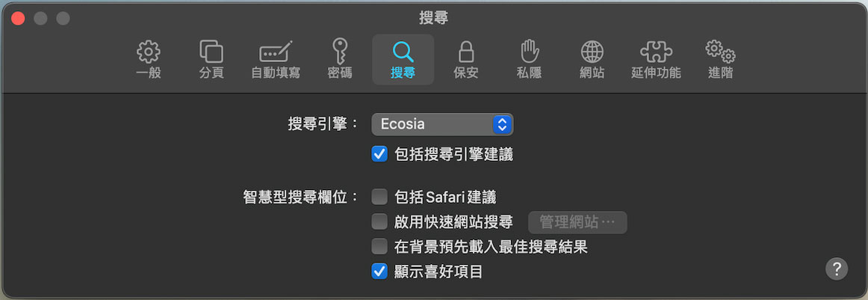
Task: Close the 搜尋 preferences window
Action: point(18,18)
